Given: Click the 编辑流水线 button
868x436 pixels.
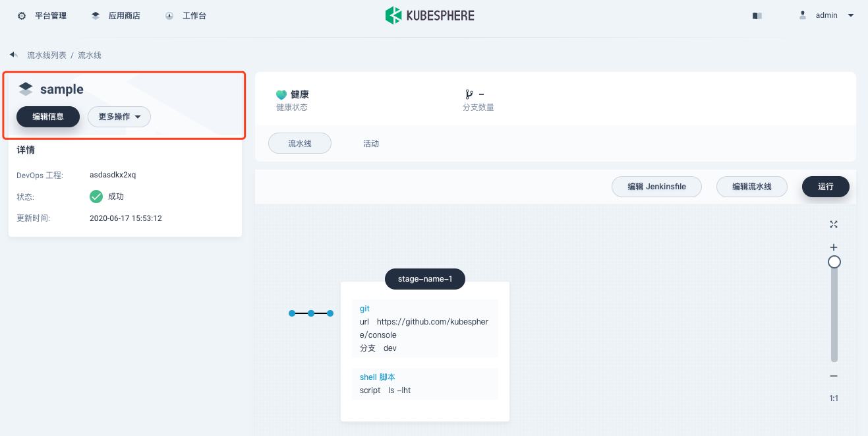Looking at the screenshot, I should 753,187.
